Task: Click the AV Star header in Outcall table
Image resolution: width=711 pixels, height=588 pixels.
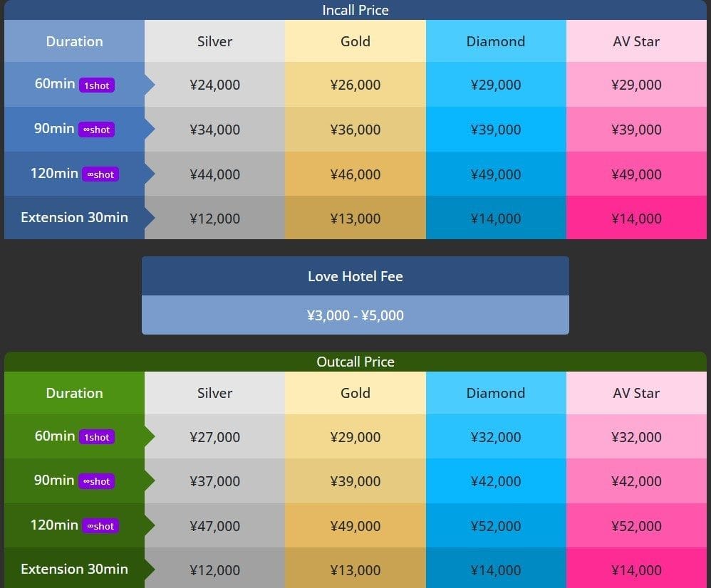Action: 636,393
